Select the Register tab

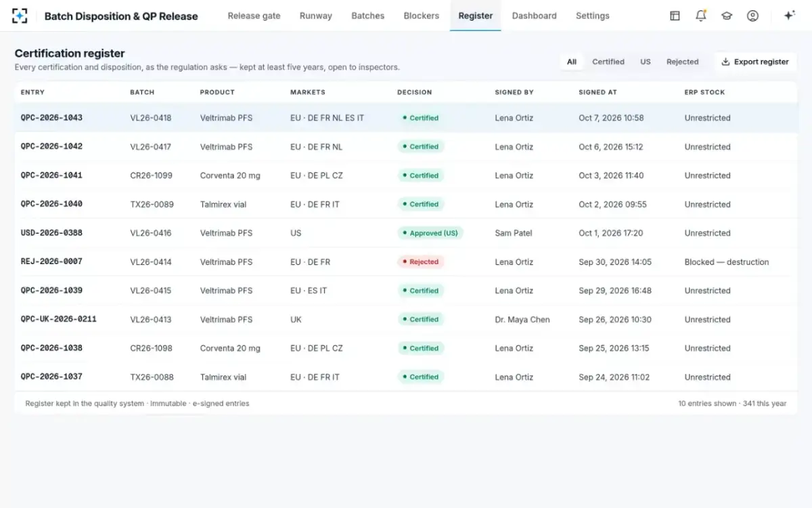coord(476,16)
